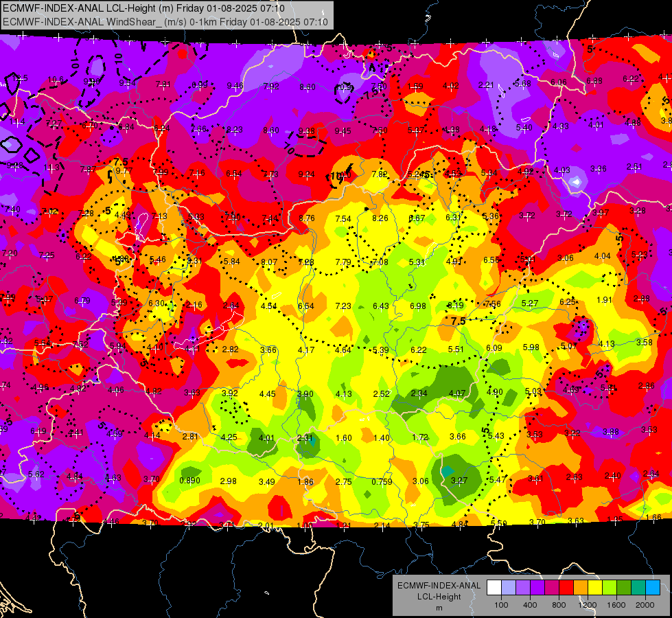The width and height of the screenshot is (672, 618).
Task: Click the shear value 6.98
Action: tap(418, 306)
